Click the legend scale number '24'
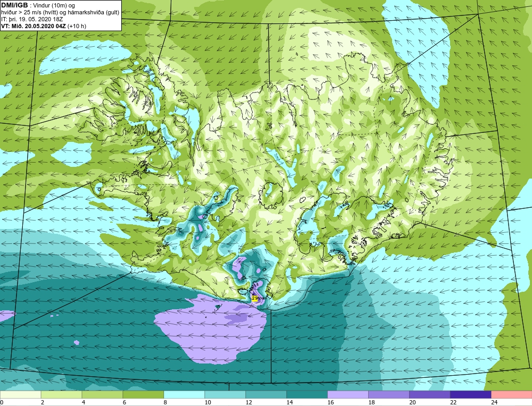 point(494,403)
